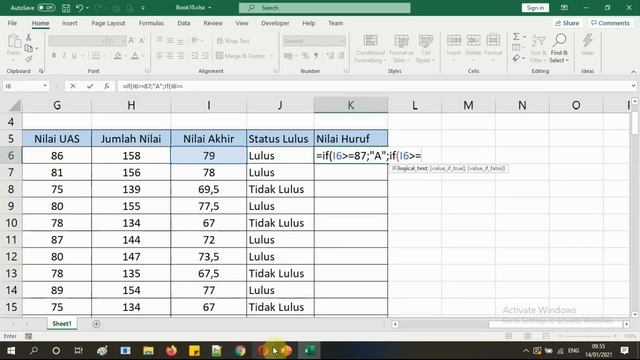Open Format as Table gallery
The width and height of the screenshot is (640, 360).
coord(401,48)
